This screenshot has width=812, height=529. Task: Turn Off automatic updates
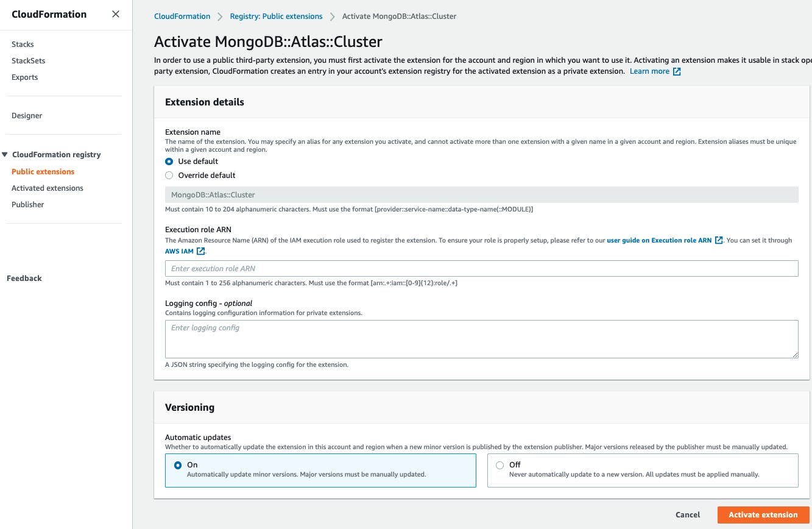pyautogui.click(x=500, y=464)
